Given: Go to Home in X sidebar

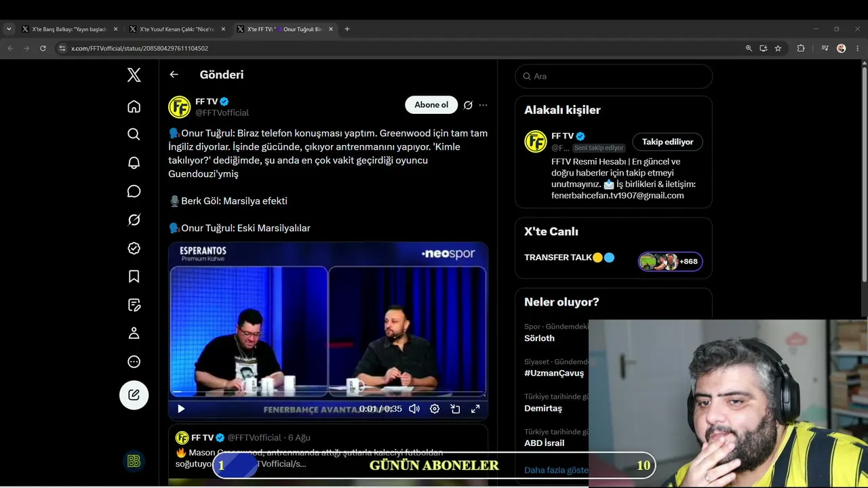Looking at the screenshot, I should 134,106.
